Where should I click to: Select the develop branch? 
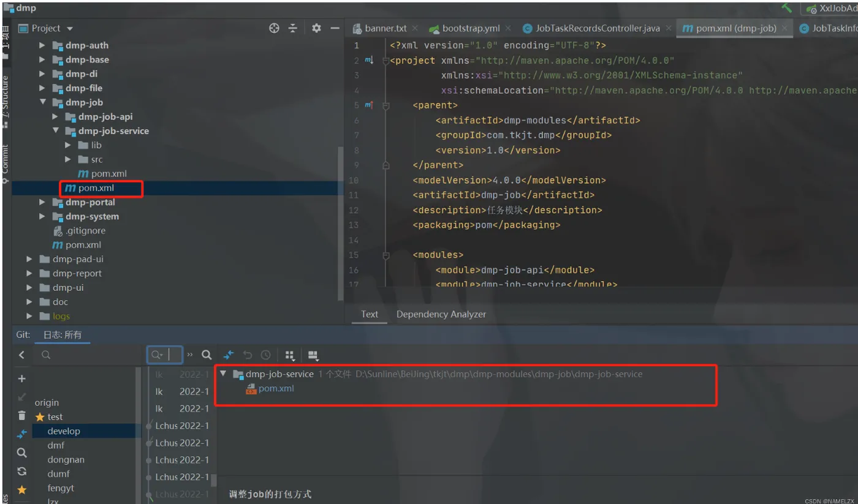[x=64, y=431]
